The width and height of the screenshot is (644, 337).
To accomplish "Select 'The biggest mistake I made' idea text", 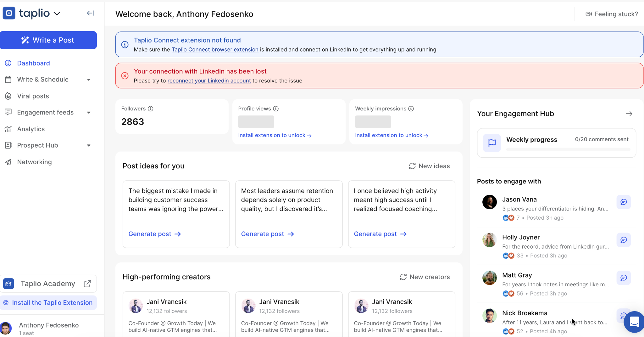I will pos(176,200).
